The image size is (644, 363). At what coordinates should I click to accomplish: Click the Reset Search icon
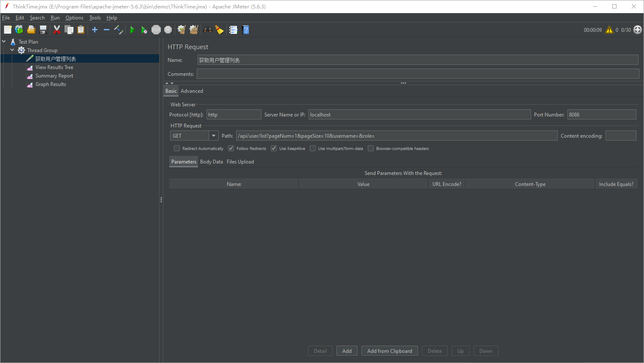219,30
